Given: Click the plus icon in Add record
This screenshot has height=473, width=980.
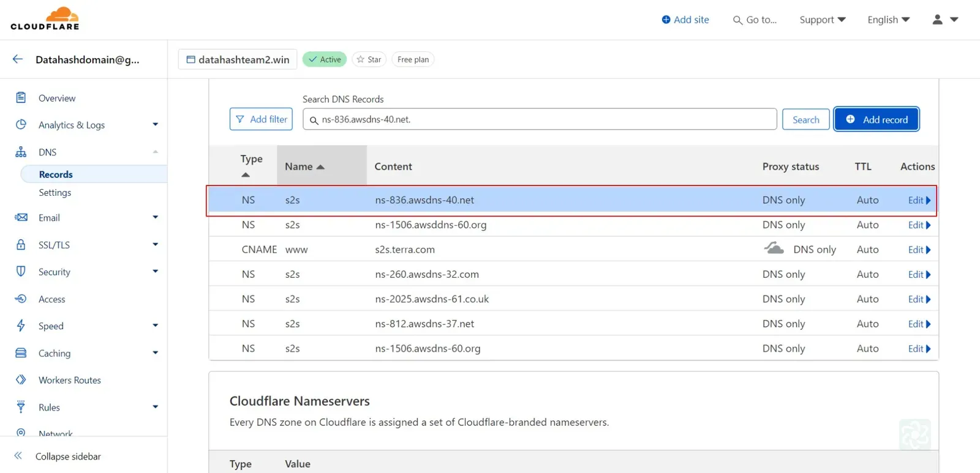Looking at the screenshot, I should (850, 119).
